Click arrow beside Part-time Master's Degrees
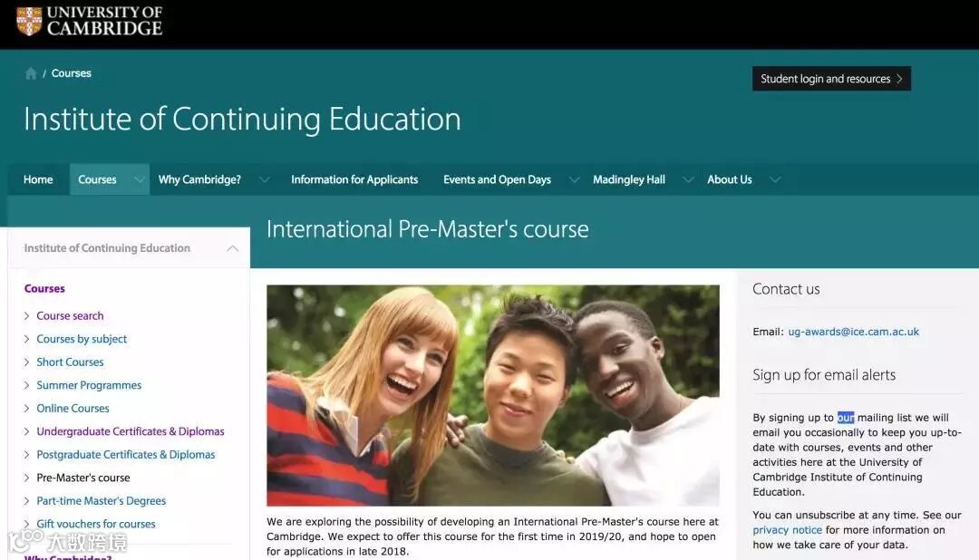This screenshot has height=560, width=979. point(26,501)
